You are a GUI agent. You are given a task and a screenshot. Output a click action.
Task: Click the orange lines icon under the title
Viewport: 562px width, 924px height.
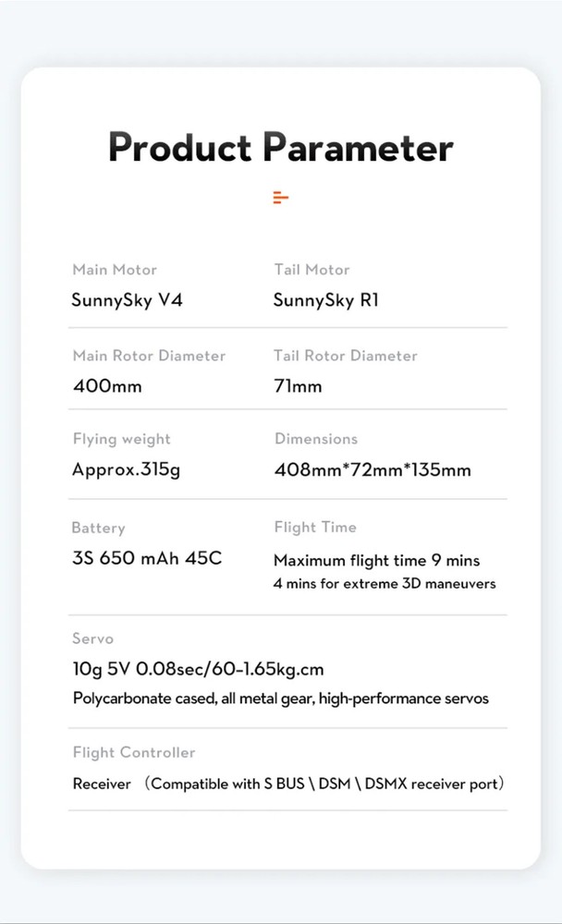(281, 197)
